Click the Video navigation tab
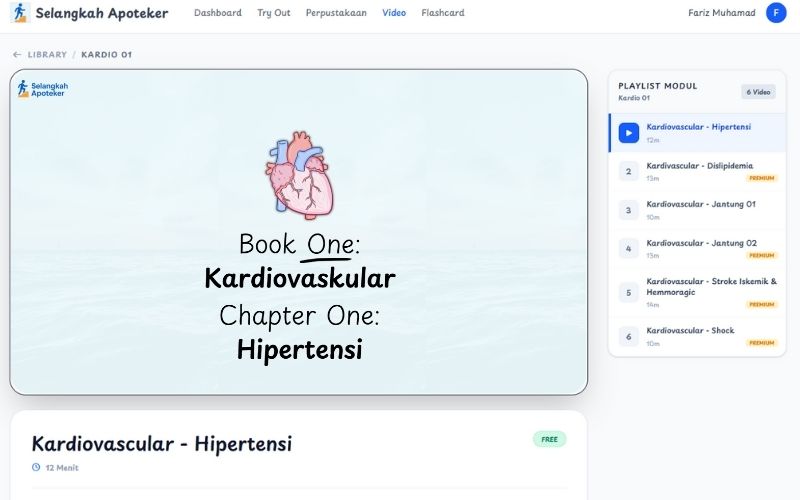This screenshot has width=800, height=500. pyautogui.click(x=394, y=13)
